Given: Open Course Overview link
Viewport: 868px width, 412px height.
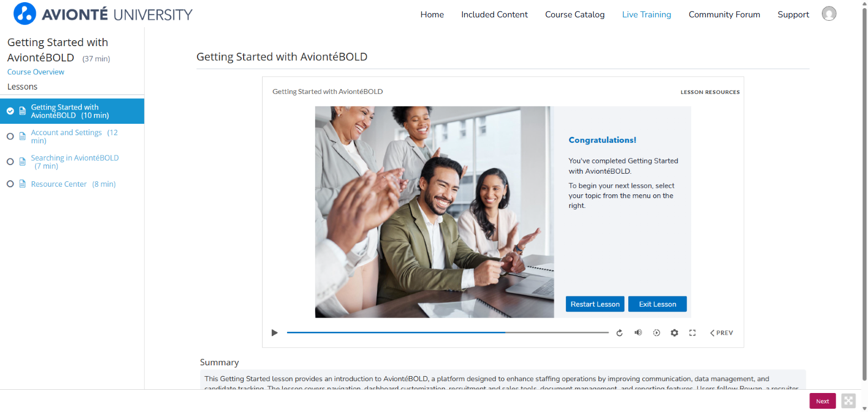Looking at the screenshot, I should click(35, 72).
